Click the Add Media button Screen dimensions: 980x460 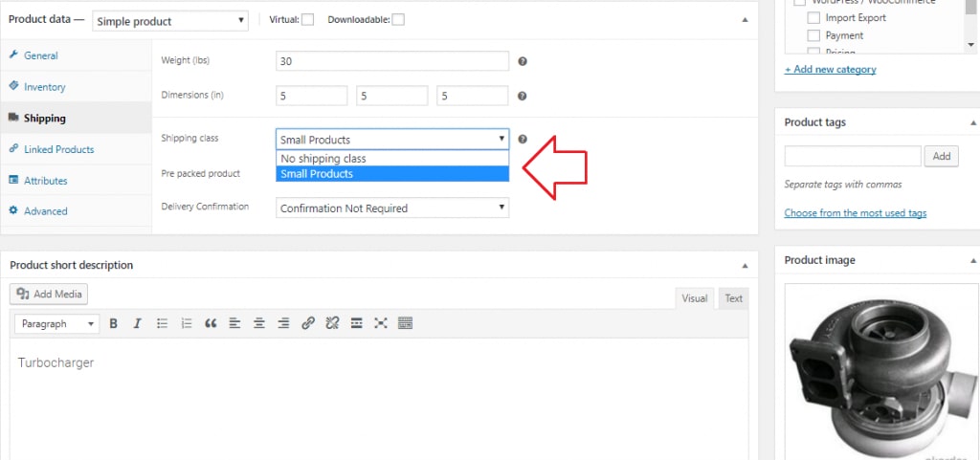pos(49,294)
